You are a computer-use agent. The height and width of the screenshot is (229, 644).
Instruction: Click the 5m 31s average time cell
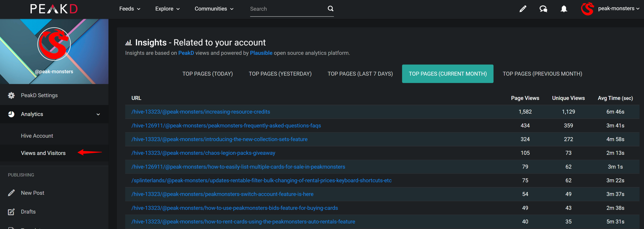tap(615, 221)
